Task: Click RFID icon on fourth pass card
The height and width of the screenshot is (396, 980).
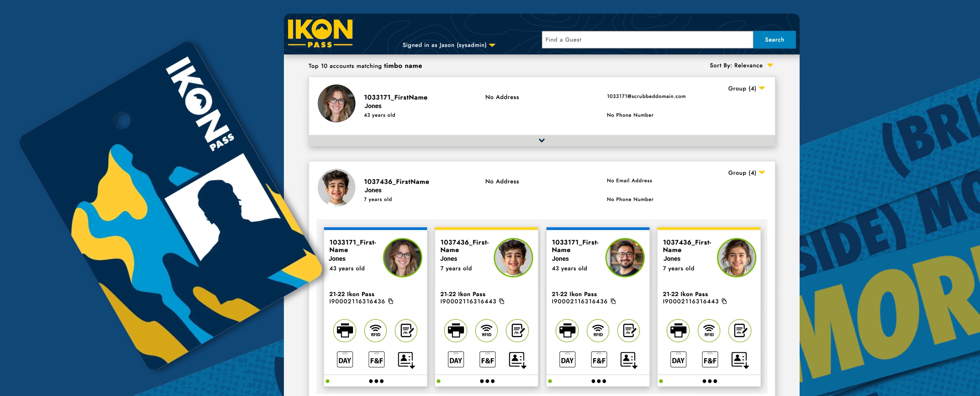Action: (x=709, y=331)
